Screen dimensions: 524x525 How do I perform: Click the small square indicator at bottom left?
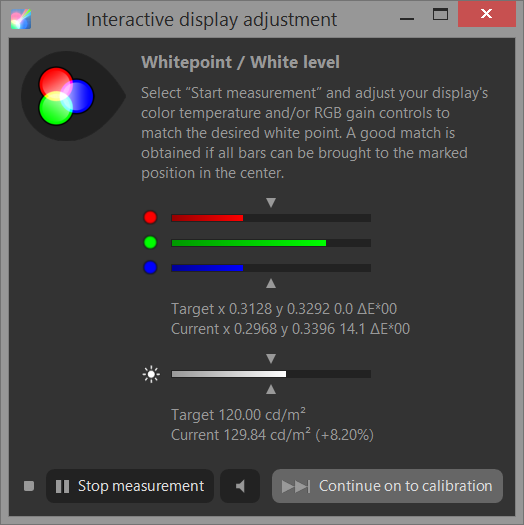29,486
